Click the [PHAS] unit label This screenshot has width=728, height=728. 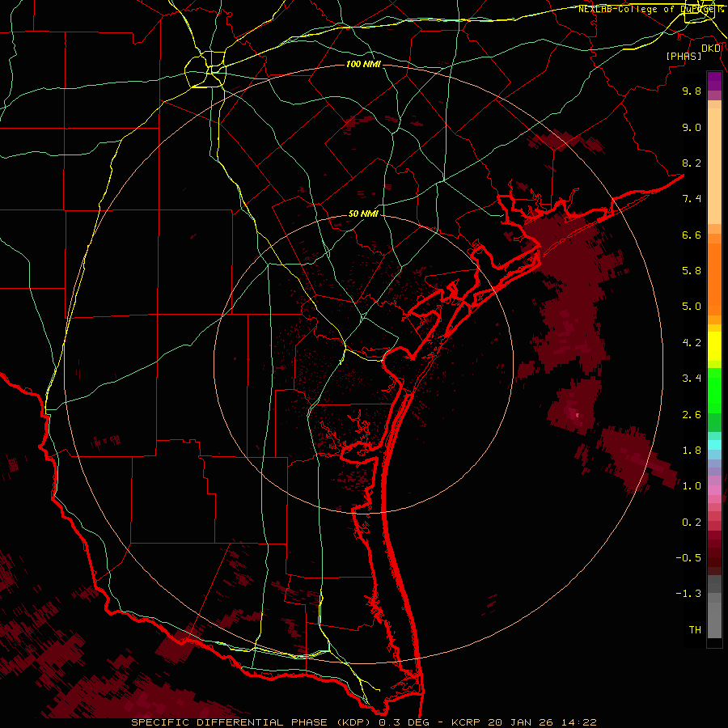click(684, 56)
